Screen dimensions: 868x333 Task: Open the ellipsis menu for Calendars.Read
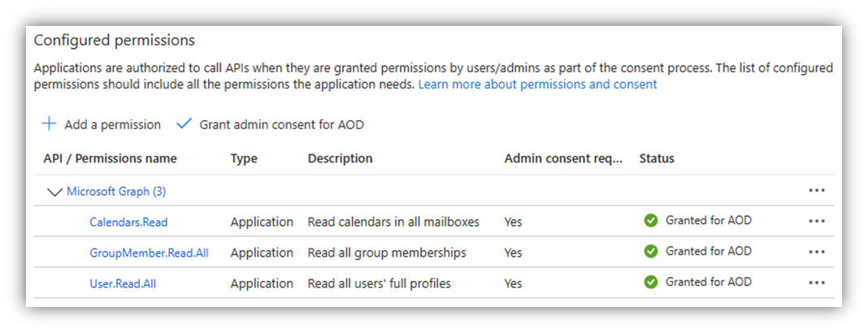817,221
